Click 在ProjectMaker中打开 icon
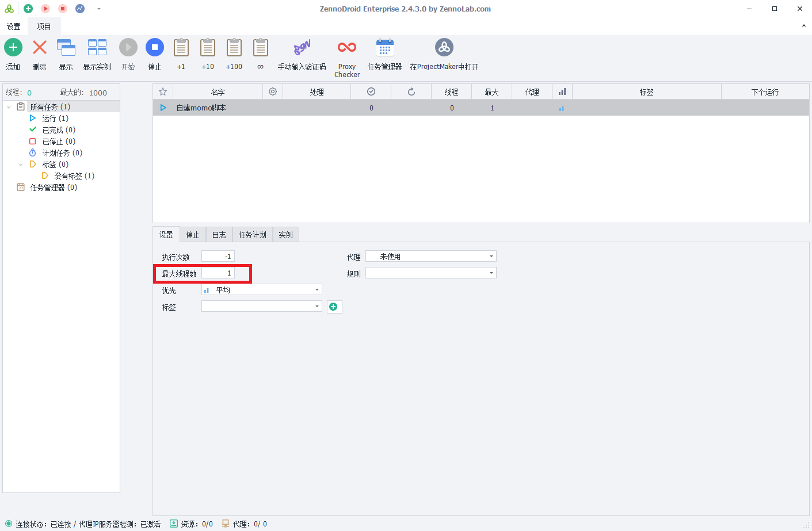 pyautogui.click(x=444, y=47)
